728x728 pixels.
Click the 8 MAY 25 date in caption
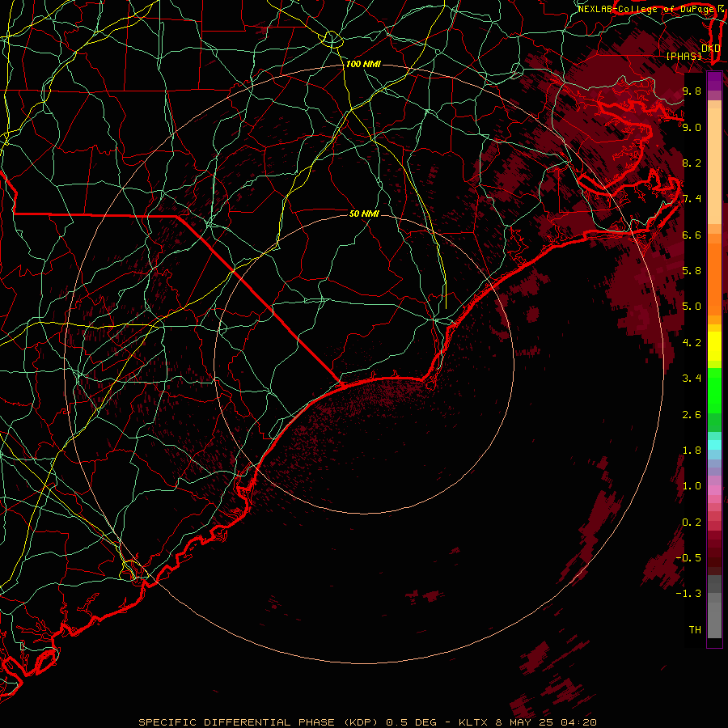pyautogui.click(x=523, y=722)
